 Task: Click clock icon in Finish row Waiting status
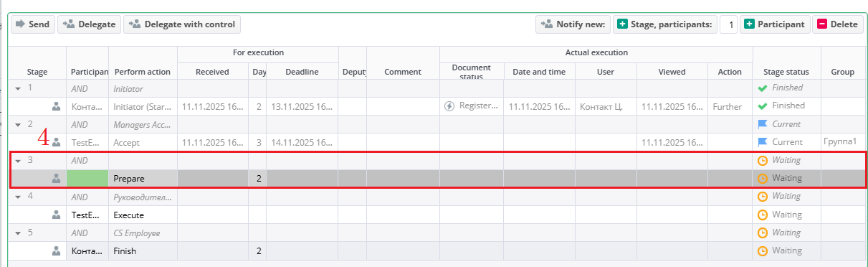pos(763,250)
